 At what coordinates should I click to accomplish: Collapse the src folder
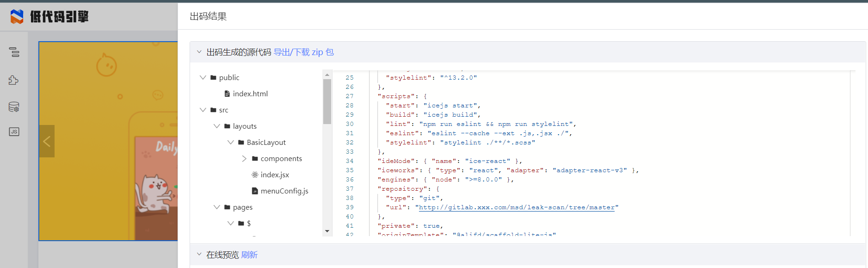203,110
